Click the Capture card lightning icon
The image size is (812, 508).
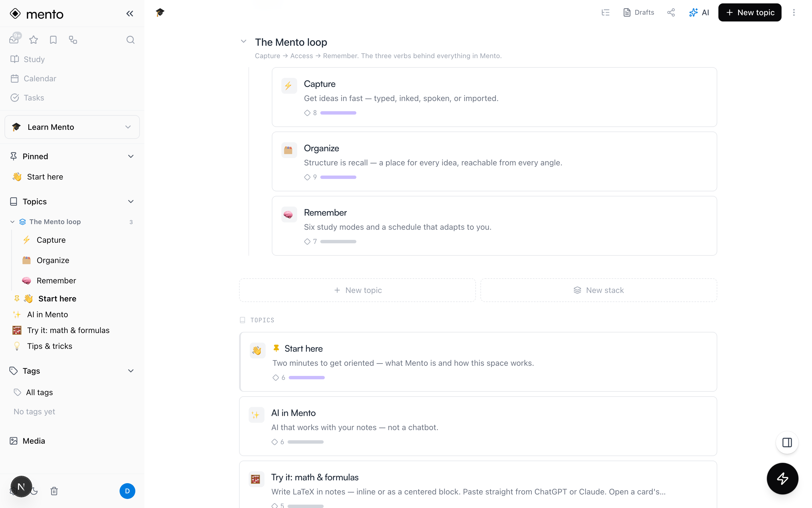tap(289, 86)
